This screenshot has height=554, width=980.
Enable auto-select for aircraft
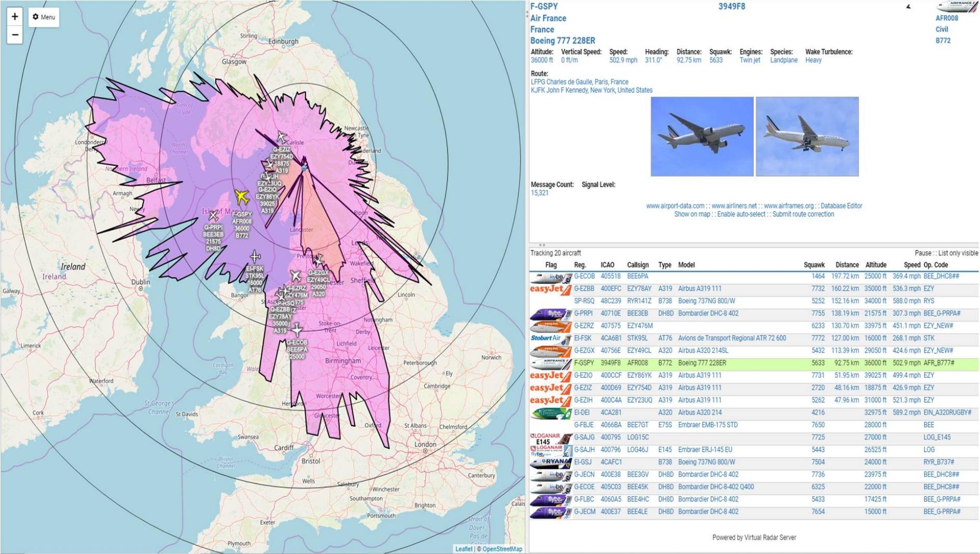point(741,214)
